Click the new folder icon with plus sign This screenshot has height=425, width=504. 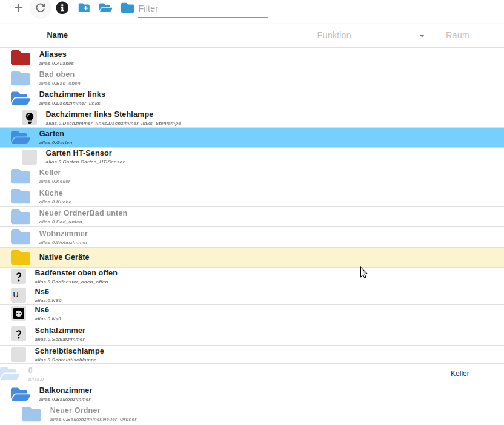(84, 8)
